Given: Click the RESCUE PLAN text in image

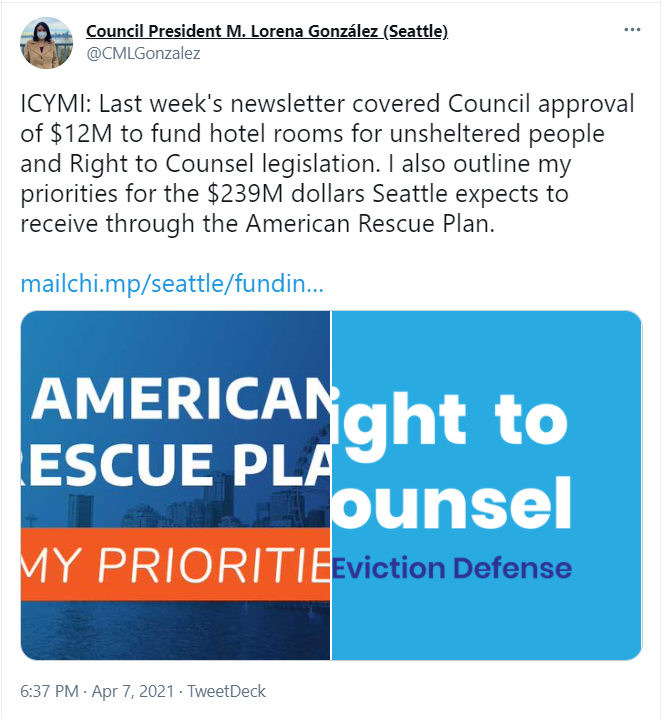Looking at the screenshot, I should click(x=175, y=464).
